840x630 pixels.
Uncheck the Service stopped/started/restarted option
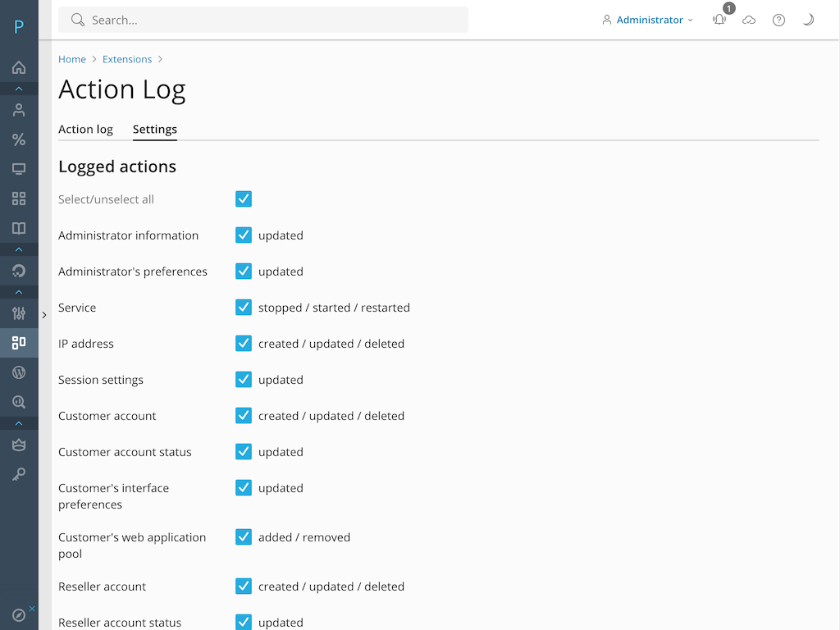244,307
